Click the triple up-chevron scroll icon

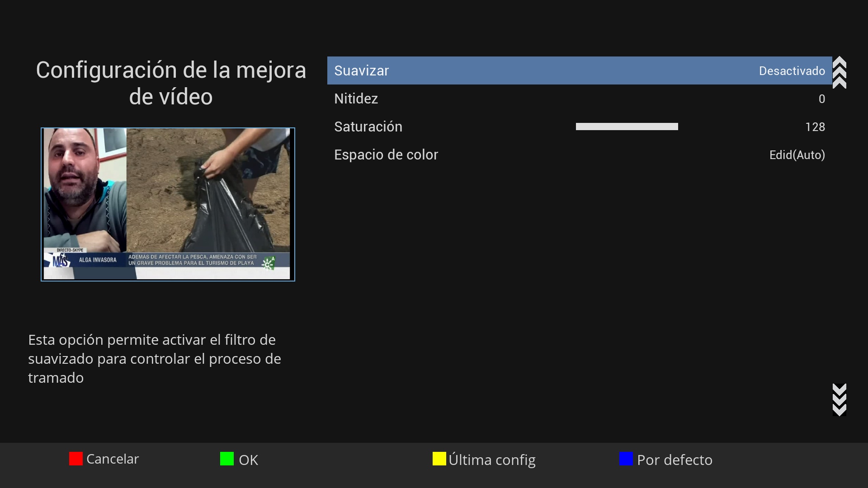(839, 72)
